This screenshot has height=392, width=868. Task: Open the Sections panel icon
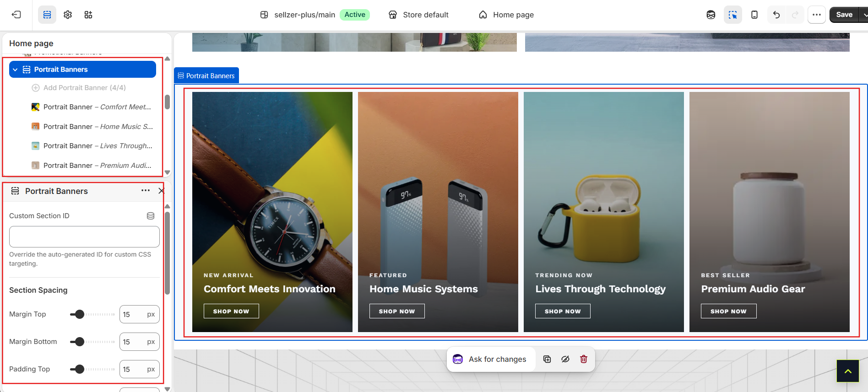(47, 15)
